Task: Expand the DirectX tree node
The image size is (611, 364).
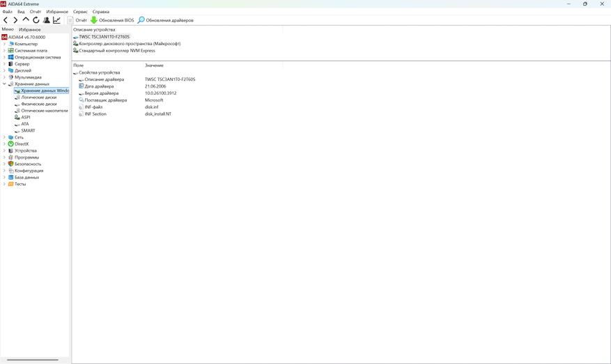Action: [x=4, y=143]
